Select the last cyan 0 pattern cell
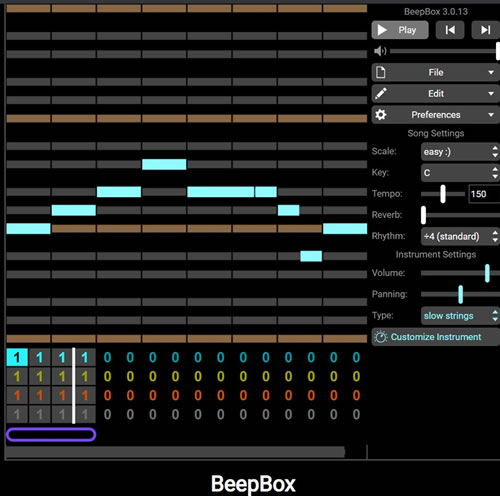The image size is (500, 496). [356, 358]
